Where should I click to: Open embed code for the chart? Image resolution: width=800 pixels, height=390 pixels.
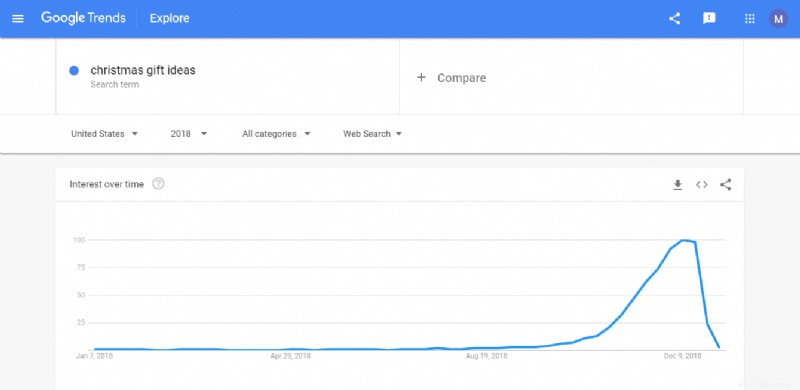point(702,185)
